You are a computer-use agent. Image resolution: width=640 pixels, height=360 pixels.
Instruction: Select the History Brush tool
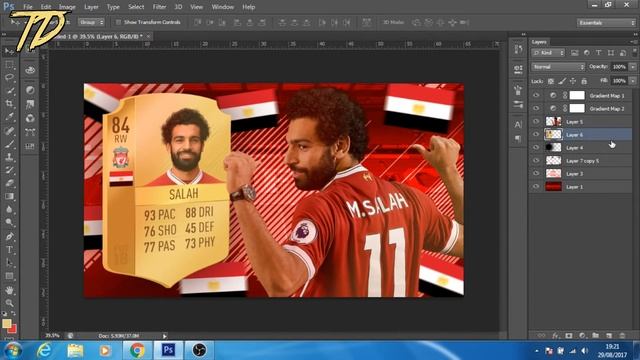[9, 170]
